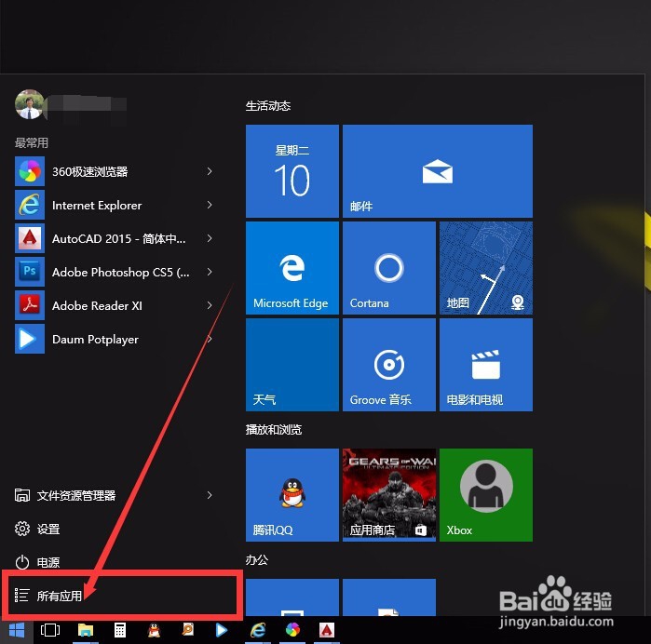Screen dimensions: 651x644
Task: Click the 生活动态 group header
Action: [268, 106]
